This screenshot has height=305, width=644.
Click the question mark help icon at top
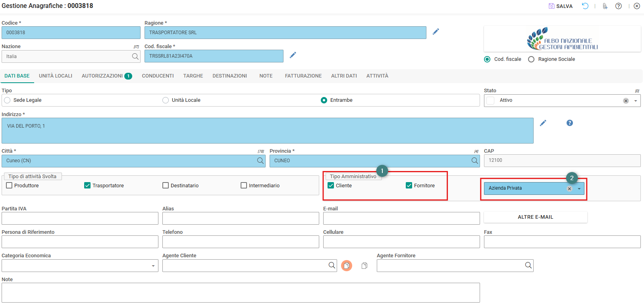[619, 6]
